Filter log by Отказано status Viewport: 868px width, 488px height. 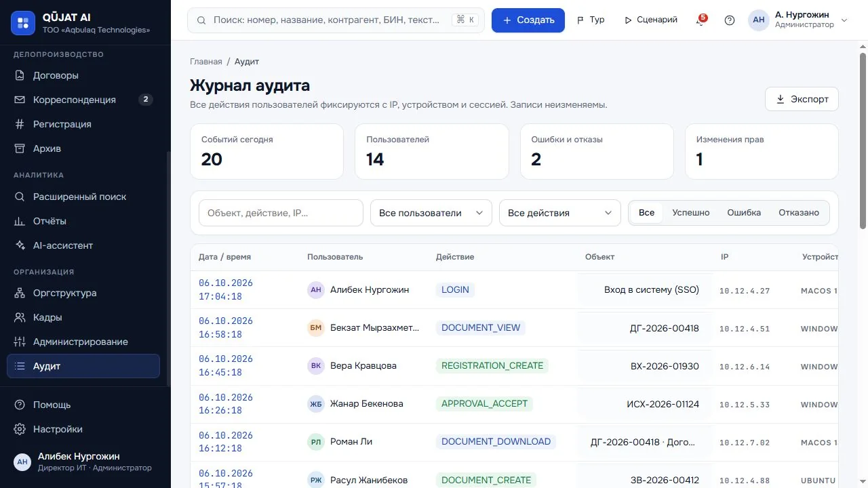click(799, 213)
